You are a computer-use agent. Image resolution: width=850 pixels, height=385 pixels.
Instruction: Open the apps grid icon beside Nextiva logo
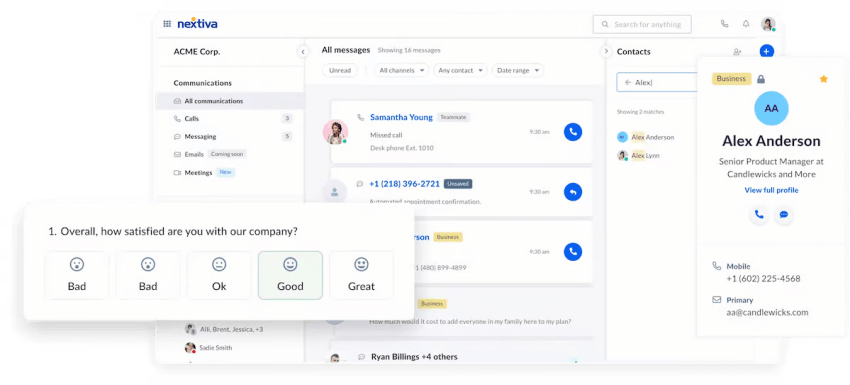click(167, 24)
